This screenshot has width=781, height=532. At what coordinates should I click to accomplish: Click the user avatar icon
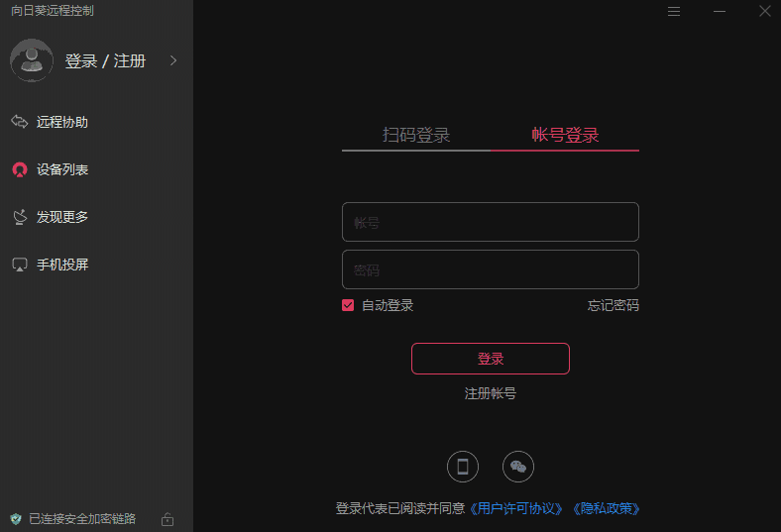tap(32, 60)
